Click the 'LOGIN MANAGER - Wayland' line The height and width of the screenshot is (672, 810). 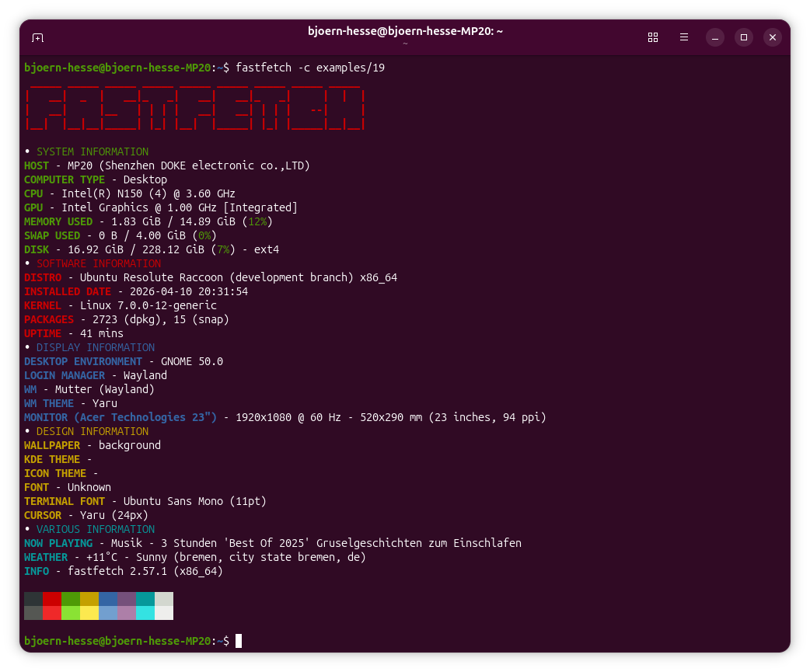[96, 375]
